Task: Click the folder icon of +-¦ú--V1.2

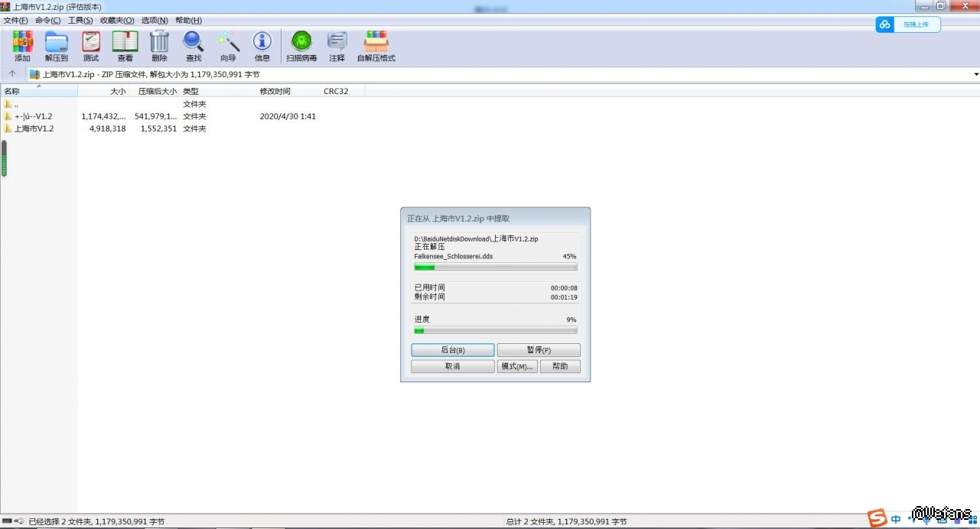Action: 8,116
